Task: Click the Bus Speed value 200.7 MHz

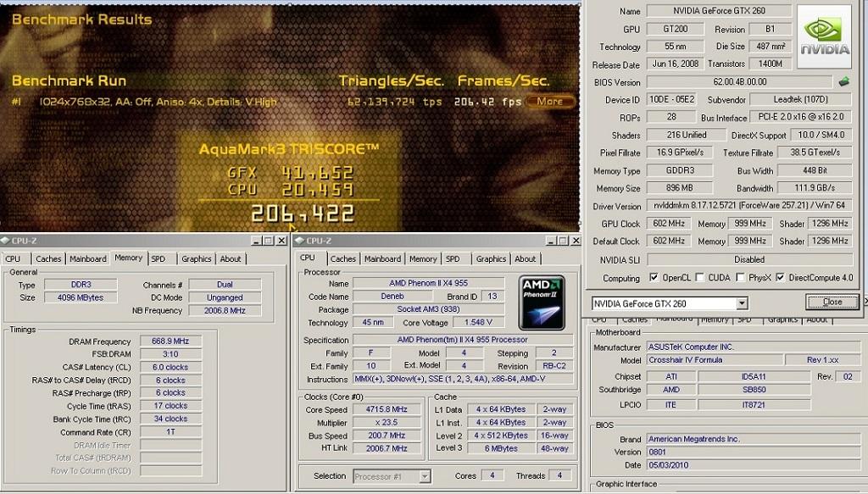Action: [x=387, y=436]
